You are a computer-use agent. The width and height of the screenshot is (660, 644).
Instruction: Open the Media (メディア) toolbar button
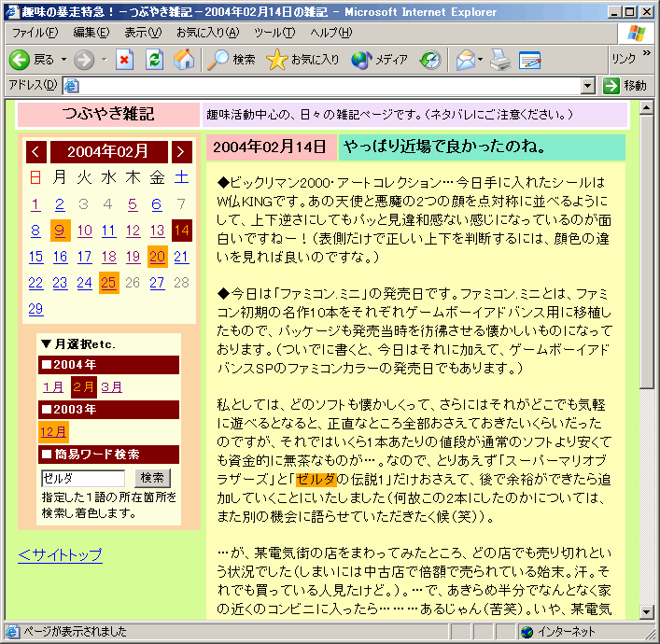(x=380, y=60)
